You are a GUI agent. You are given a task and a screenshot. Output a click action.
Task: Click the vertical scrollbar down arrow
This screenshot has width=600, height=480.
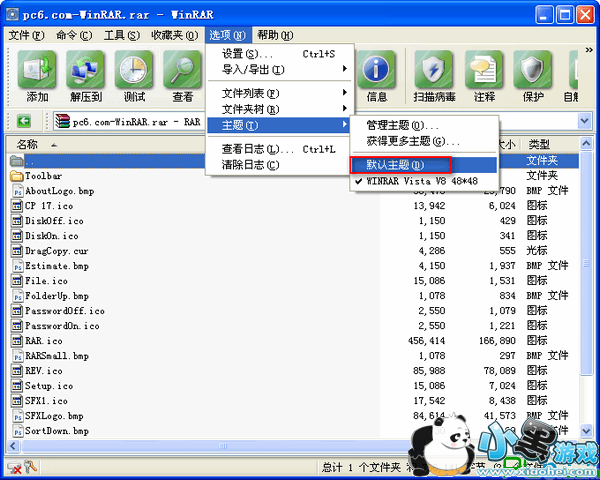[x=586, y=431]
